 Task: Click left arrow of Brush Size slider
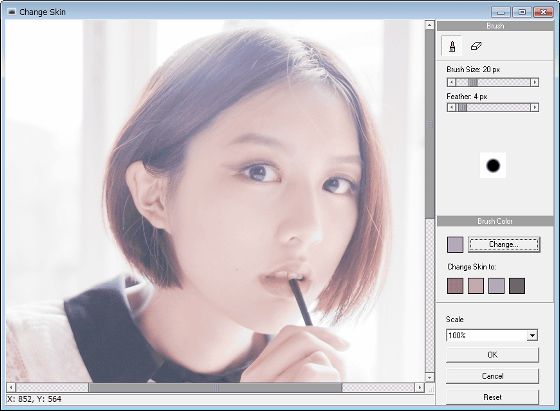(451, 82)
